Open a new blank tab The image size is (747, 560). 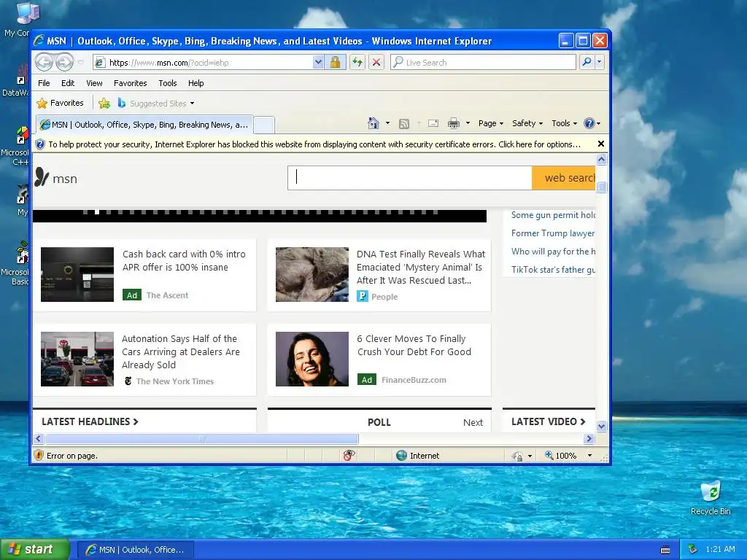pyautogui.click(x=264, y=125)
